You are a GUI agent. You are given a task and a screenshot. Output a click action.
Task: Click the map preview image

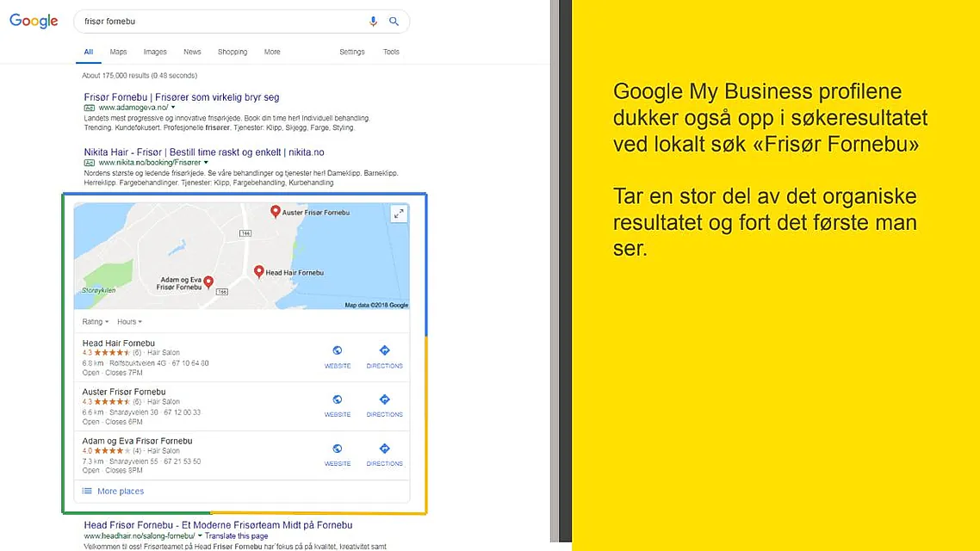click(242, 256)
